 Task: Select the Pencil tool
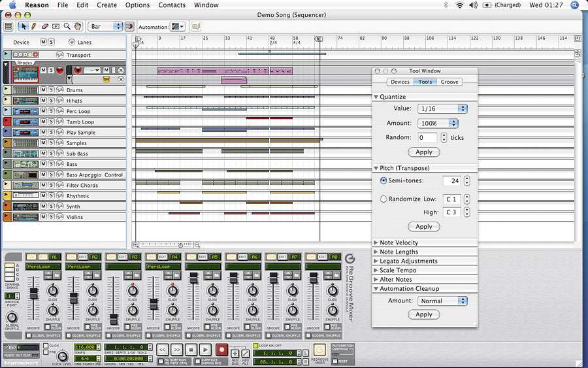click(x=34, y=26)
